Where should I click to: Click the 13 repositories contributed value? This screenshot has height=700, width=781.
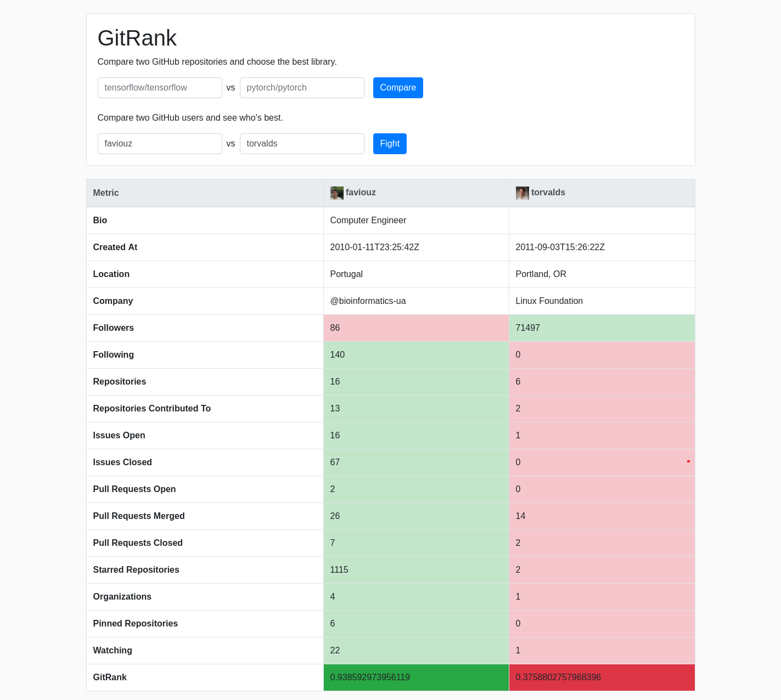(x=335, y=409)
